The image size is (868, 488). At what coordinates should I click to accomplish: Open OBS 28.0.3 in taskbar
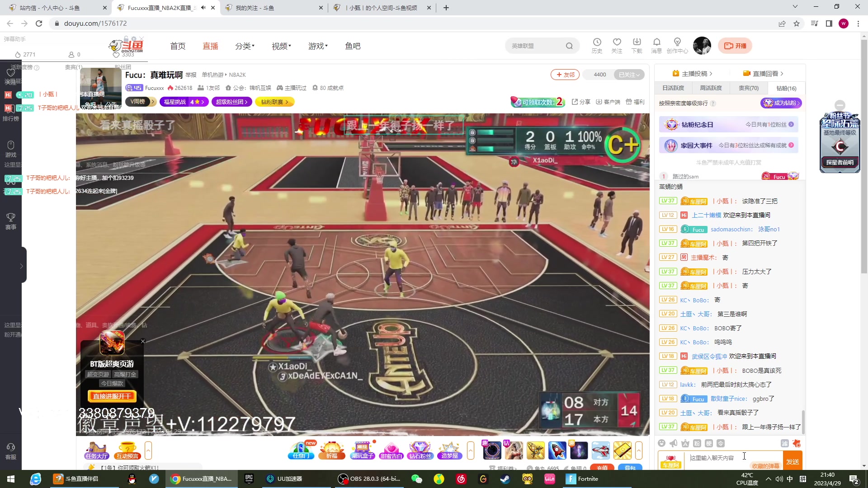370,479
